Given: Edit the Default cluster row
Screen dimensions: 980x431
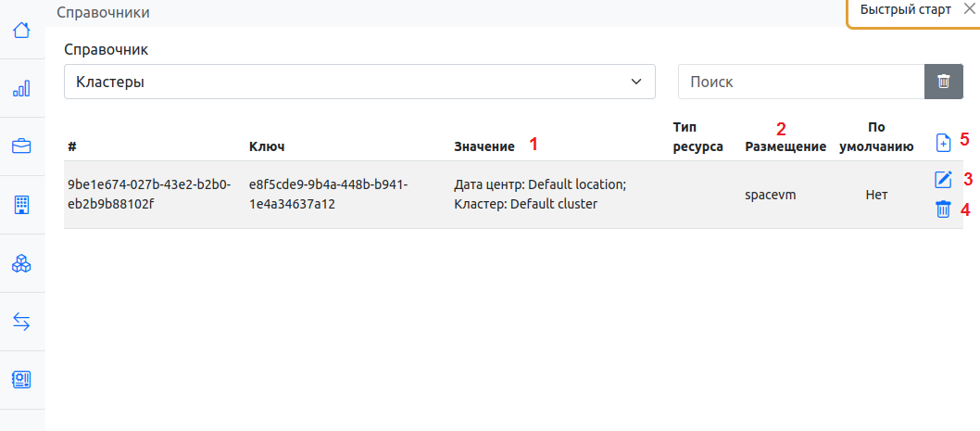Looking at the screenshot, I should [x=943, y=180].
